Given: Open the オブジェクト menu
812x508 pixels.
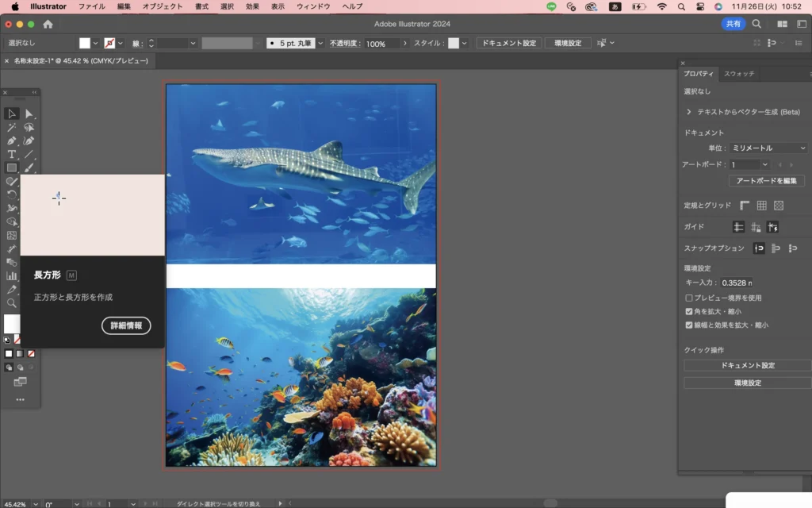Looking at the screenshot, I should pyautogui.click(x=163, y=6).
